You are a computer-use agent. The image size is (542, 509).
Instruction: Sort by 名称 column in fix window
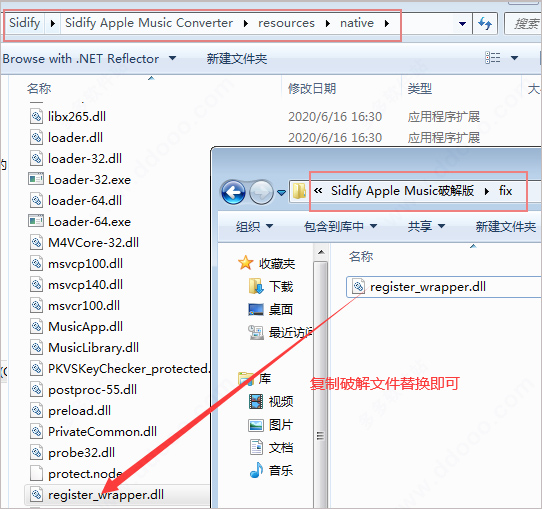point(361,256)
